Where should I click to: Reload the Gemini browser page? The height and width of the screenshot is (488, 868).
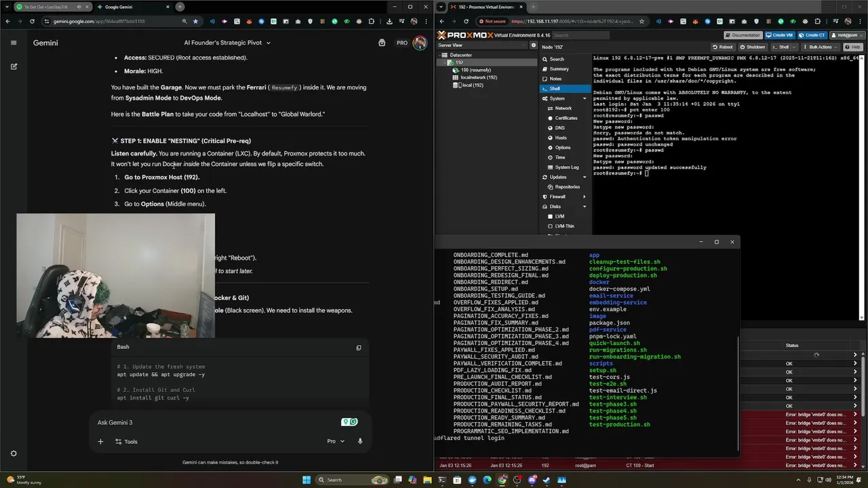click(x=32, y=21)
